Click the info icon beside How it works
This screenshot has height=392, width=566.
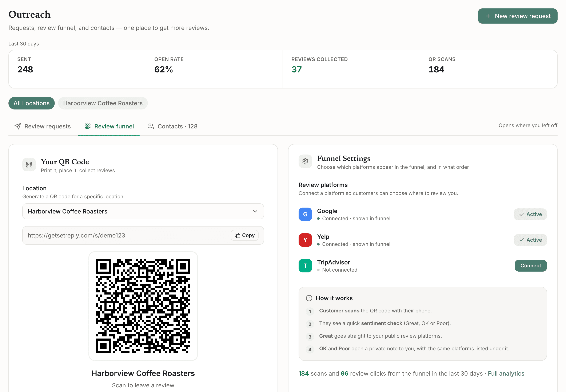[309, 298]
